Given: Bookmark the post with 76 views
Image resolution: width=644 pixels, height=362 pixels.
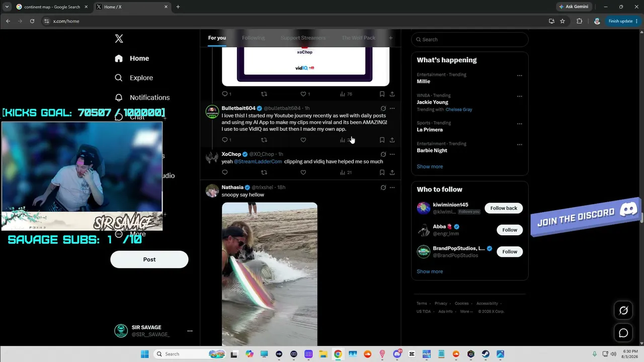Looking at the screenshot, I should (x=382, y=94).
